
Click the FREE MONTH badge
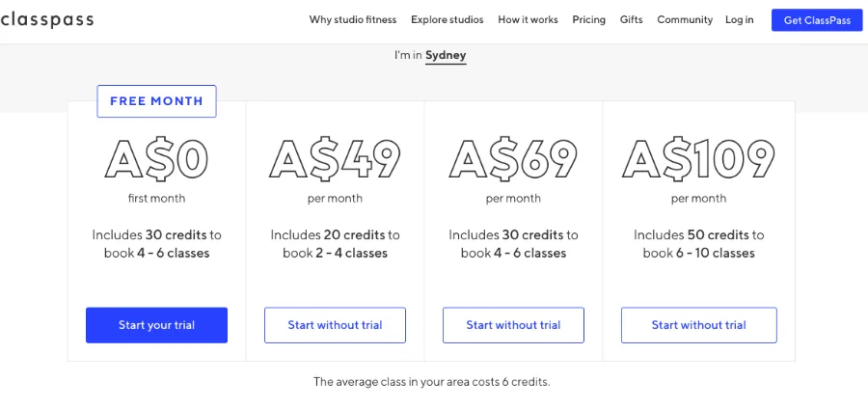tap(156, 101)
